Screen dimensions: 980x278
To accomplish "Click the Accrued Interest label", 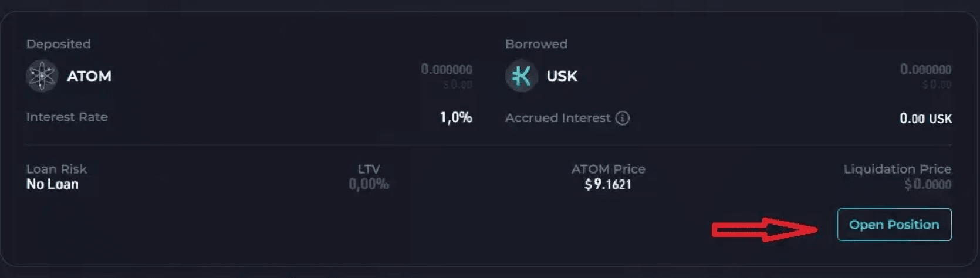I will (x=558, y=118).
